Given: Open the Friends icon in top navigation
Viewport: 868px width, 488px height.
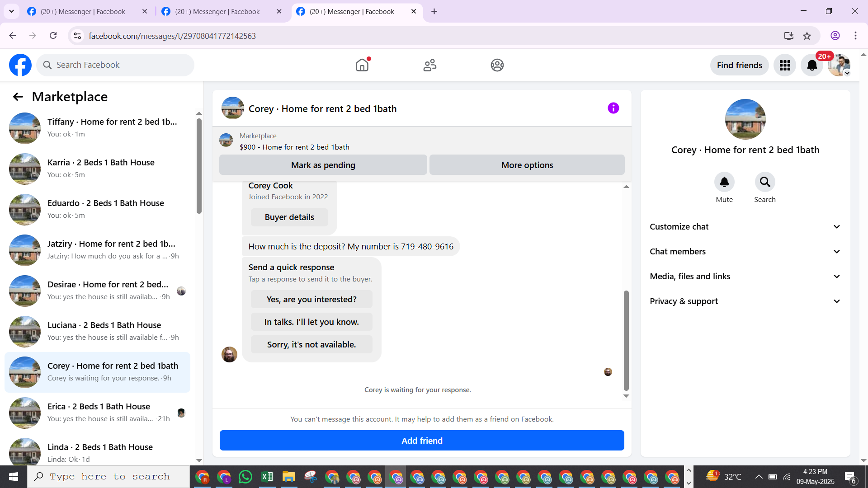Looking at the screenshot, I should 429,65.
